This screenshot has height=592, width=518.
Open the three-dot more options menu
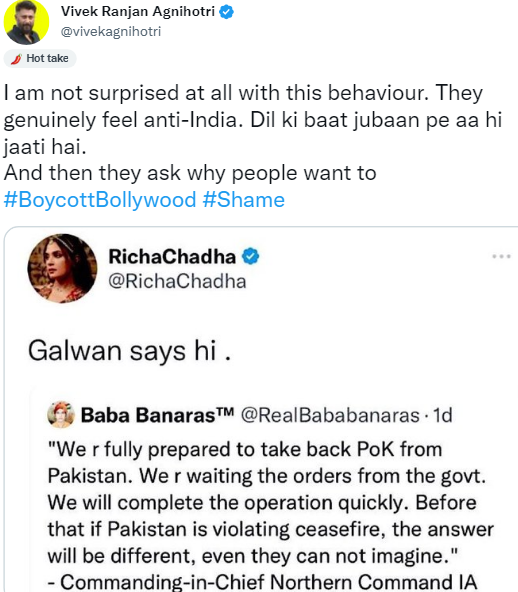click(x=501, y=256)
